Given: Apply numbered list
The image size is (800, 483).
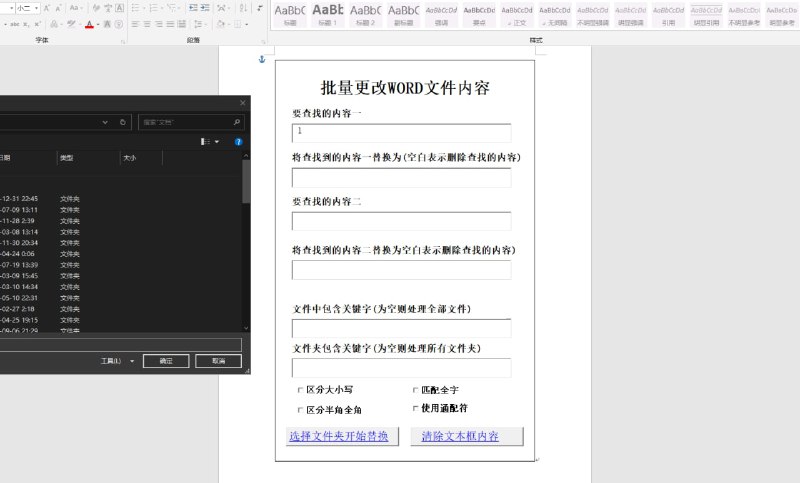Looking at the screenshot, I should pyautogui.click(x=154, y=8).
